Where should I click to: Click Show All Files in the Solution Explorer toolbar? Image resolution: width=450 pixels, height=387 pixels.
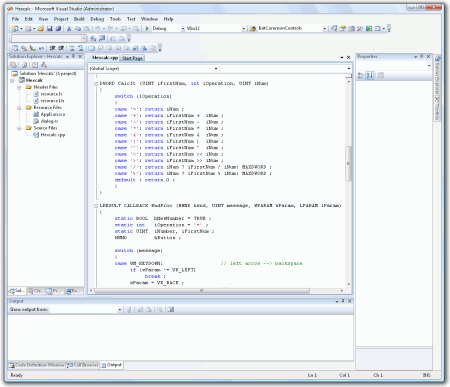pyautogui.click(x=25, y=65)
